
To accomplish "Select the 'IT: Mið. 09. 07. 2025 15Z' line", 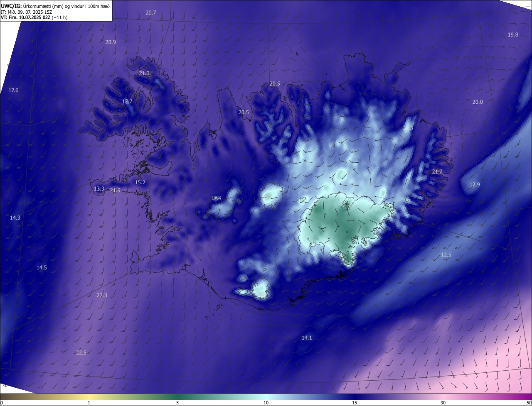I will click(26, 12).
